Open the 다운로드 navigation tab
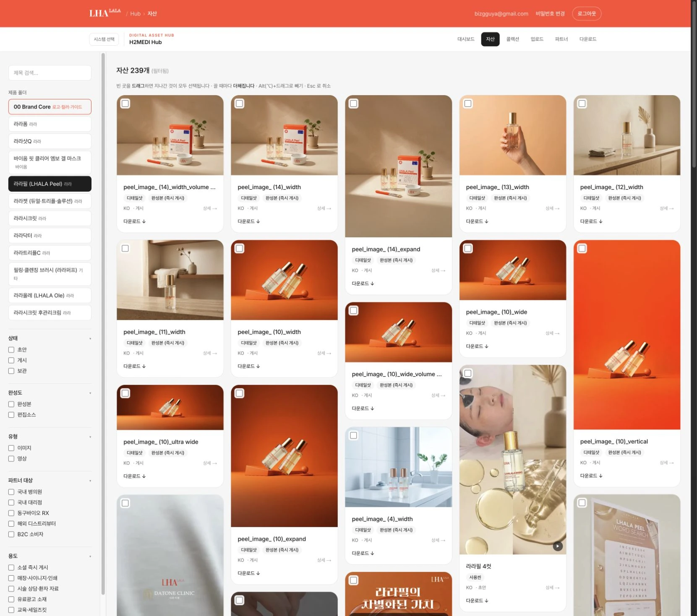The width and height of the screenshot is (697, 616). pyautogui.click(x=587, y=39)
